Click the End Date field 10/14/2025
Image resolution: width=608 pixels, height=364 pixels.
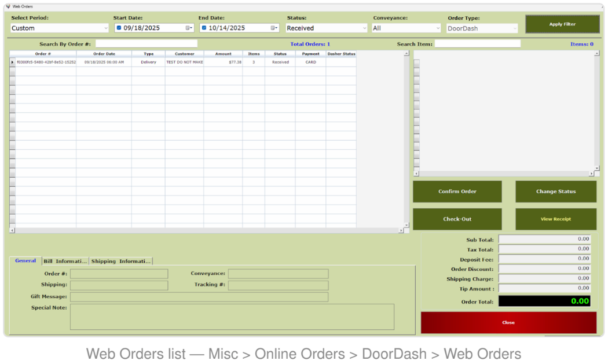coord(239,28)
